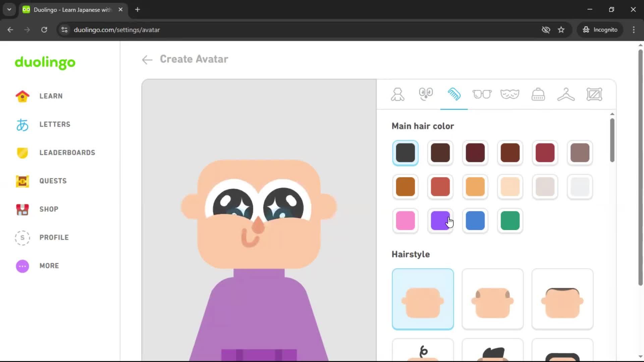Select the clothing hanger icon

pos(566,94)
